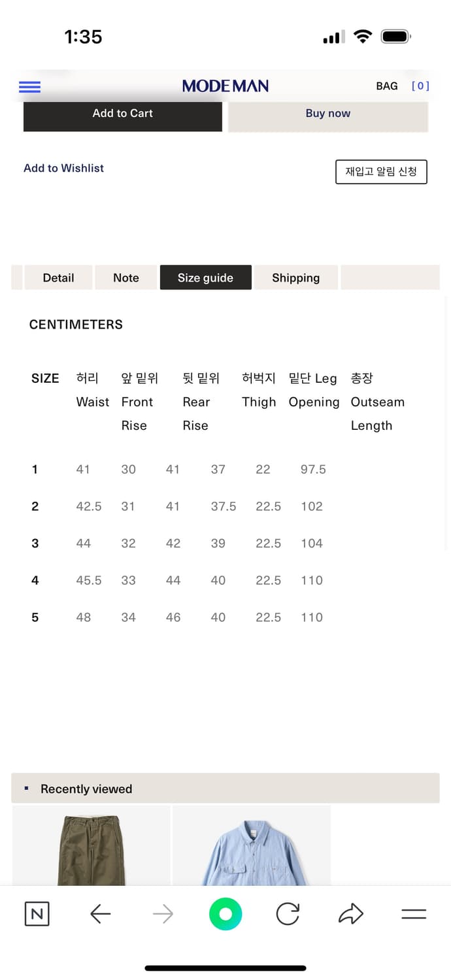The image size is (451, 980).
Task: Go back with the left arrow
Action: [x=100, y=914]
